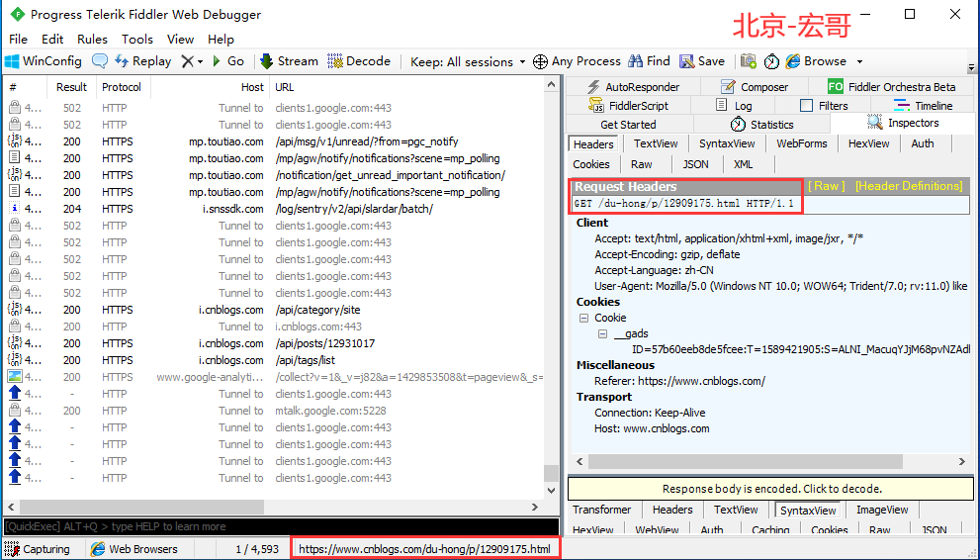980x560 pixels.
Task: Click the toolbar overflow arrow at far right
Action: point(971,67)
